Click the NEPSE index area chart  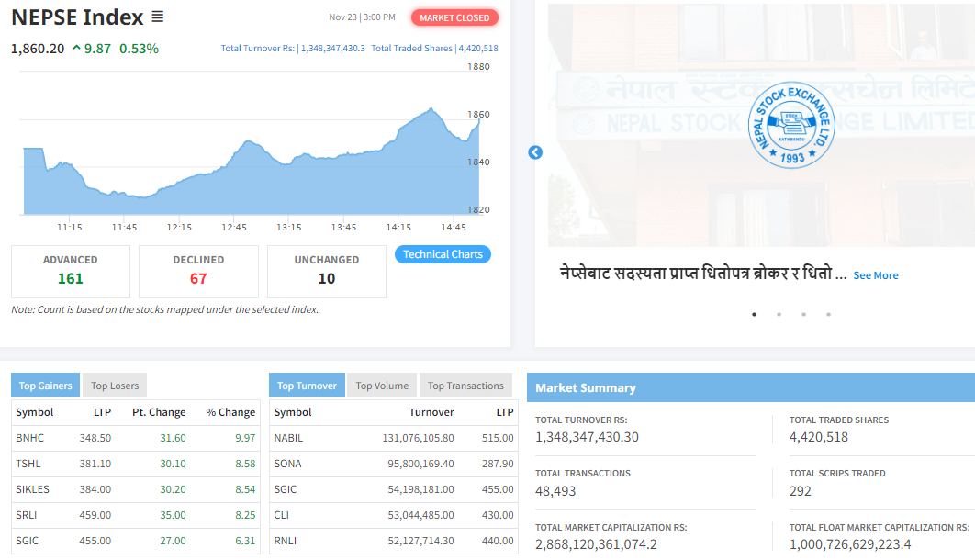[x=252, y=162]
